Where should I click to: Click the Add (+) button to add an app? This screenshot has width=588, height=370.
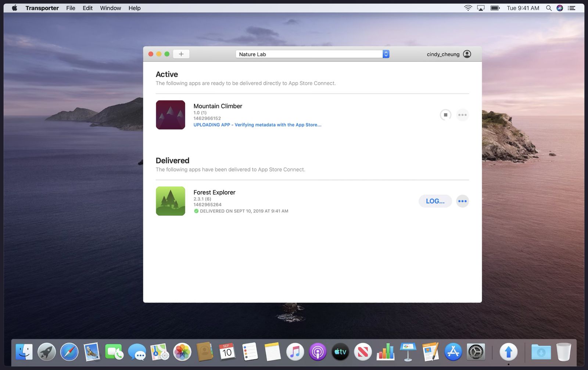181,54
